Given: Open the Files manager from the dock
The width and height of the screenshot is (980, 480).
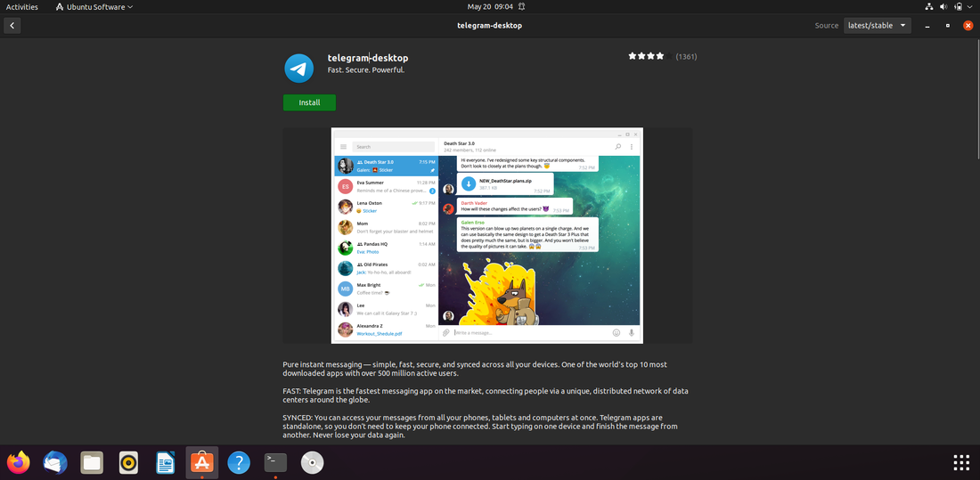Looking at the screenshot, I should tap(92, 462).
